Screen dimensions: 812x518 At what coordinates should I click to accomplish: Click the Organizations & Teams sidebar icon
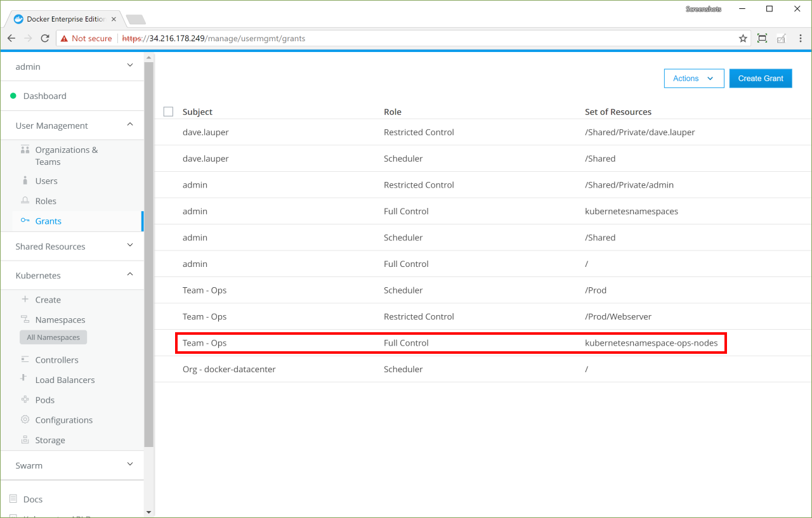tap(25, 150)
